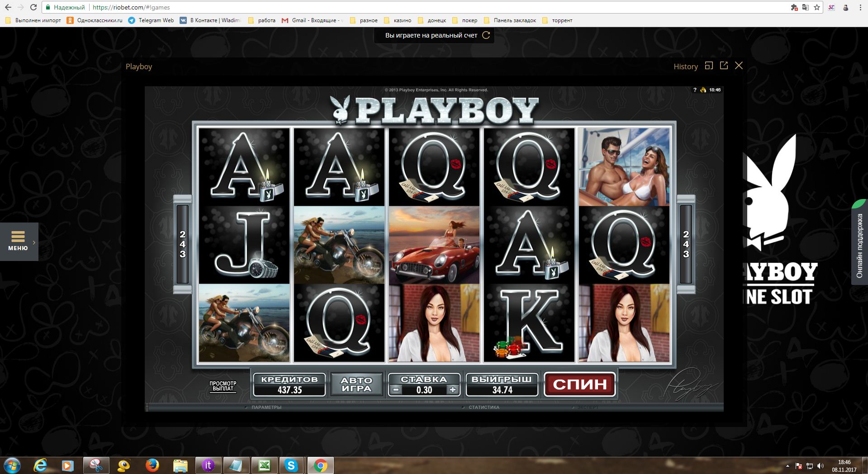Click the user avatar extension icon
This screenshot has width=868, height=474.
coord(845,7)
